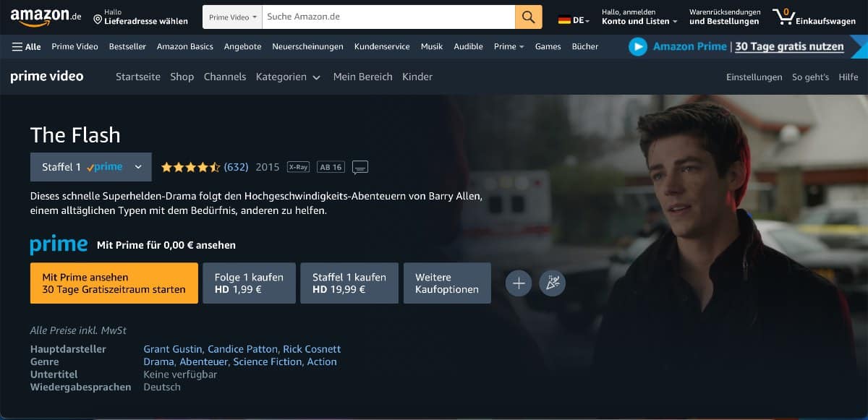This screenshot has height=420, width=868.
Task: Open Drama genre link
Action: tap(158, 362)
